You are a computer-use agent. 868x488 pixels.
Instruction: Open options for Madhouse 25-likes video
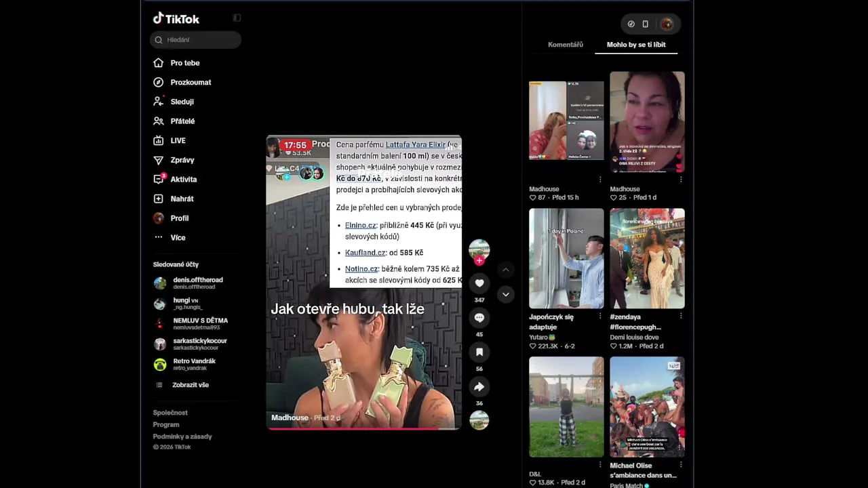(x=681, y=180)
